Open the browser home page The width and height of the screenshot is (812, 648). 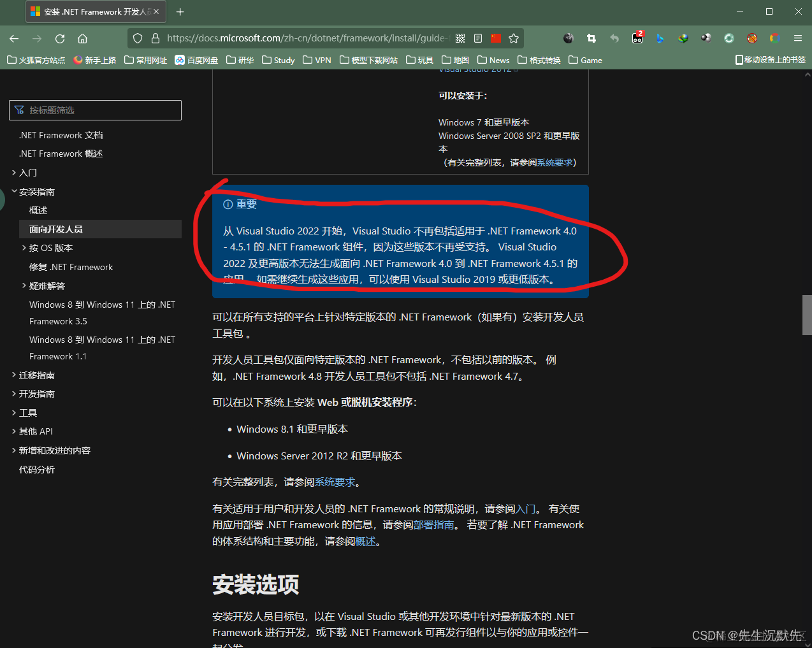82,38
